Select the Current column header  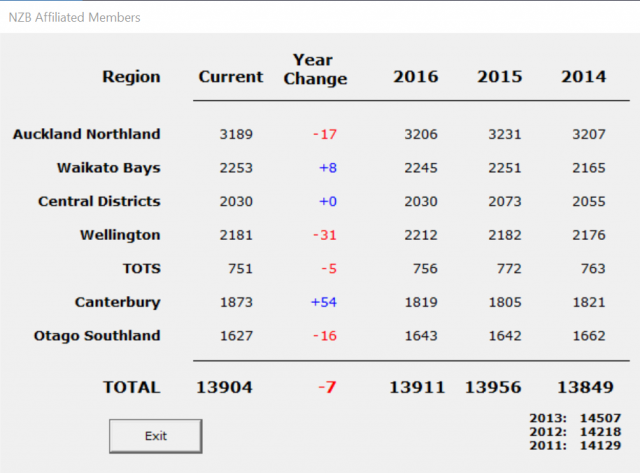(231, 77)
